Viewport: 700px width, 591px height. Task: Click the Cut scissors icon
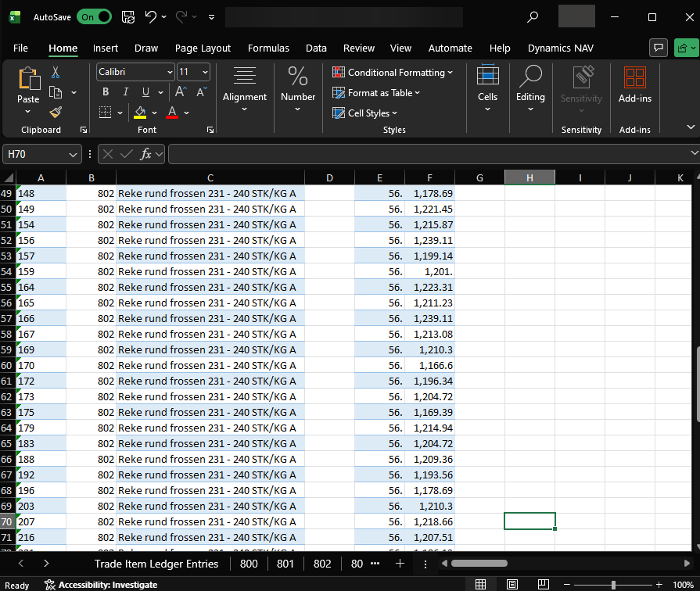(56, 73)
